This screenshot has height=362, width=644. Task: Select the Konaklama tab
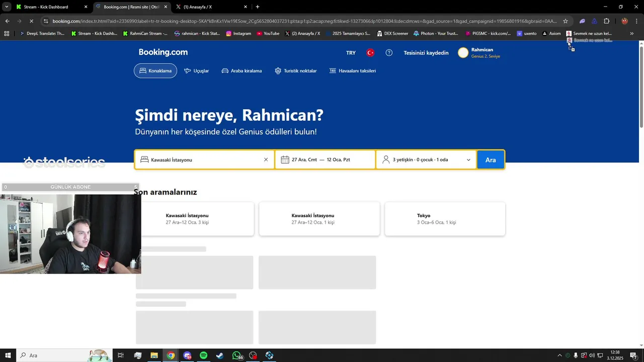pos(155,71)
